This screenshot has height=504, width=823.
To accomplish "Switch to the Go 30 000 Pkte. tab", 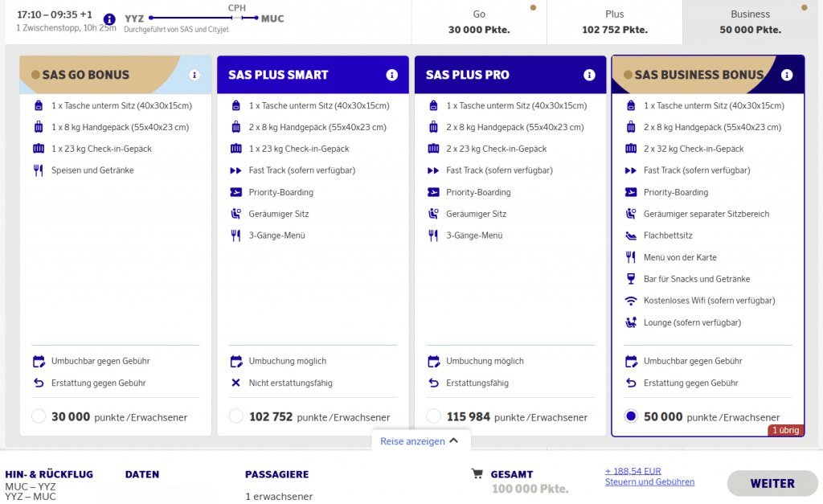I will (479, 22).
